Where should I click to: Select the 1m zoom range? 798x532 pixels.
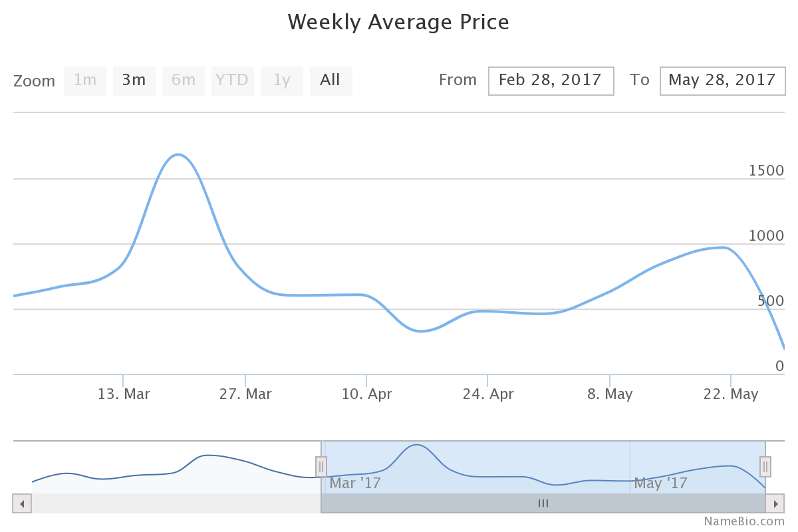click(x=85, y=80)
